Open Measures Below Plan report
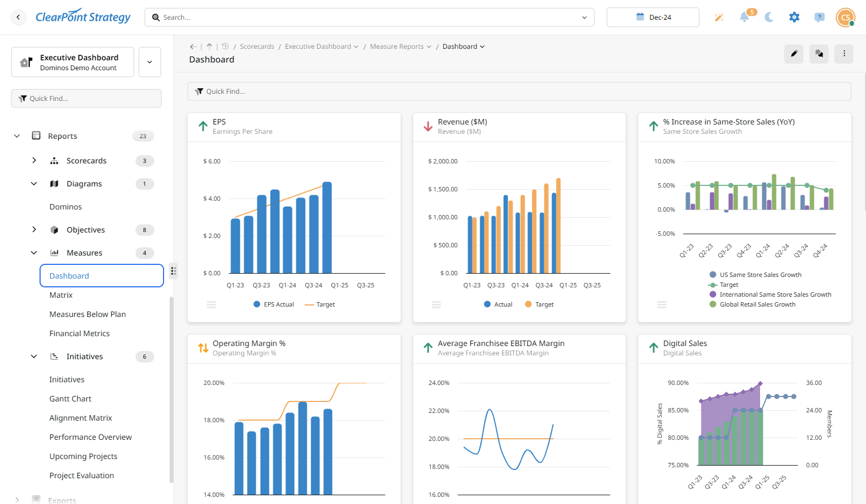 coord(88,314)
